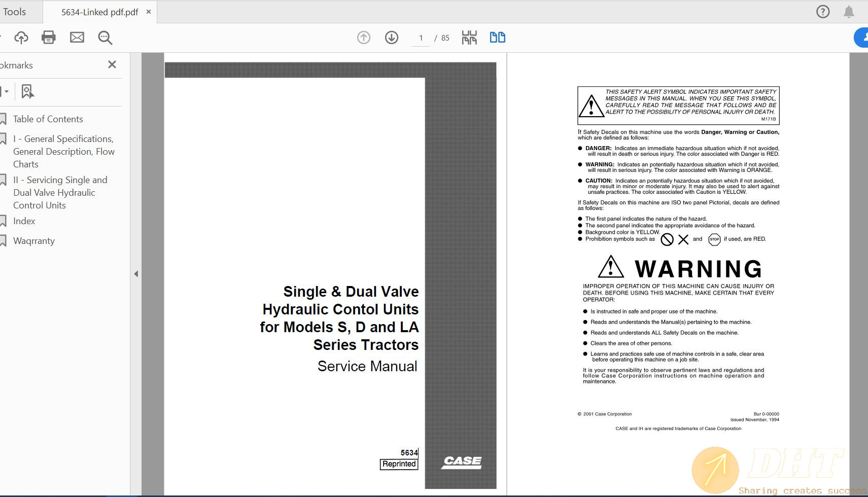This screenshot has height=497, width=868.
Task: Click the 'Bur 0-00000' text
Action: pyautogui.click(x=766, y=414)
